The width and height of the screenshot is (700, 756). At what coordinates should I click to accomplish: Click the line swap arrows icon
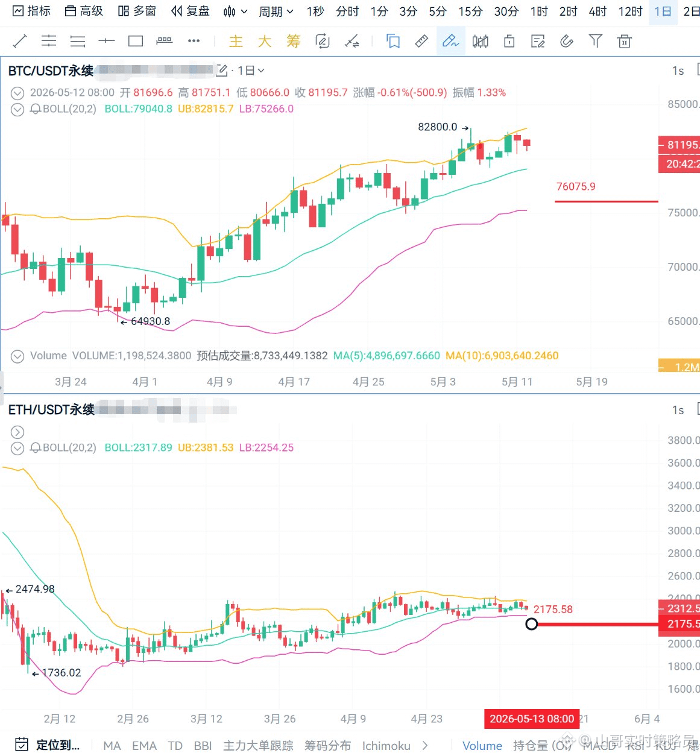pos(352,41)
